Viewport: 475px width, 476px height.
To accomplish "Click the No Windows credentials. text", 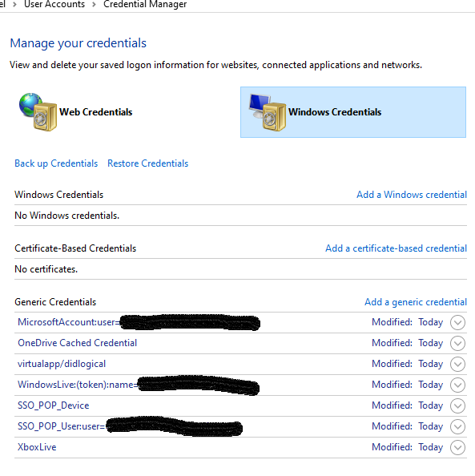I will [66, 216].
